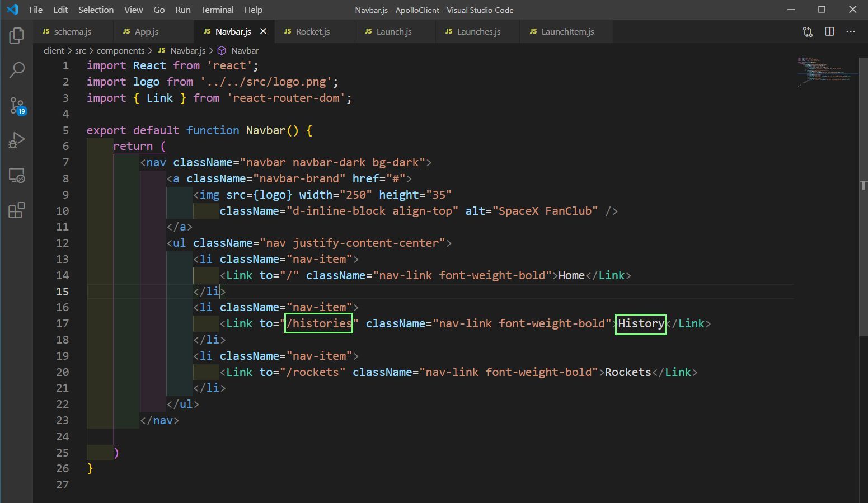Open the Go menu
The image size is (868, 503).
pyautogui.click(x=159, y=10)
